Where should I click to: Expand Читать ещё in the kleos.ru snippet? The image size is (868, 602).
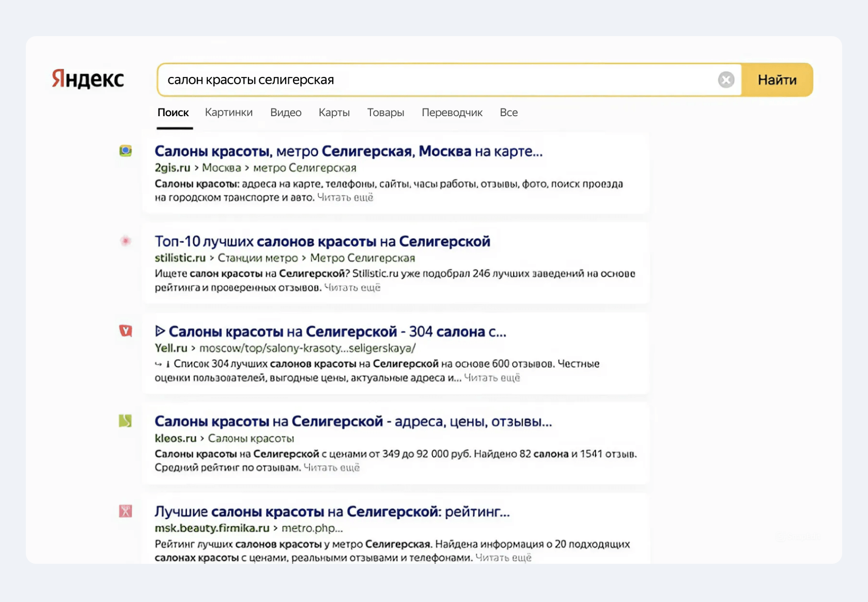click(x=332, y=467)
